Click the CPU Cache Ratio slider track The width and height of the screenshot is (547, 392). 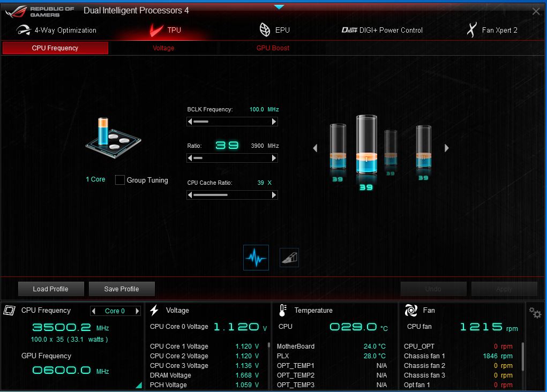click(232, 195)
